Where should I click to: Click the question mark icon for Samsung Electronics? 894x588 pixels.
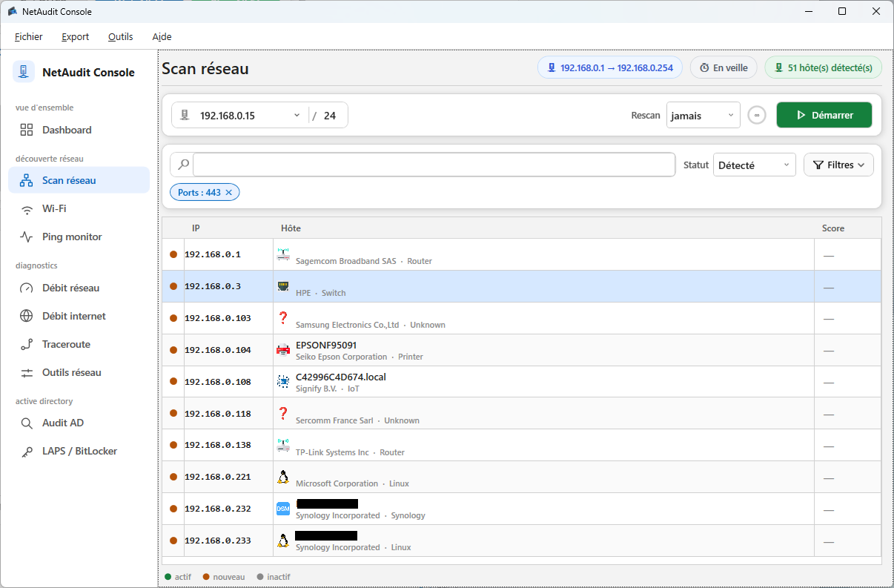point(283,318)
